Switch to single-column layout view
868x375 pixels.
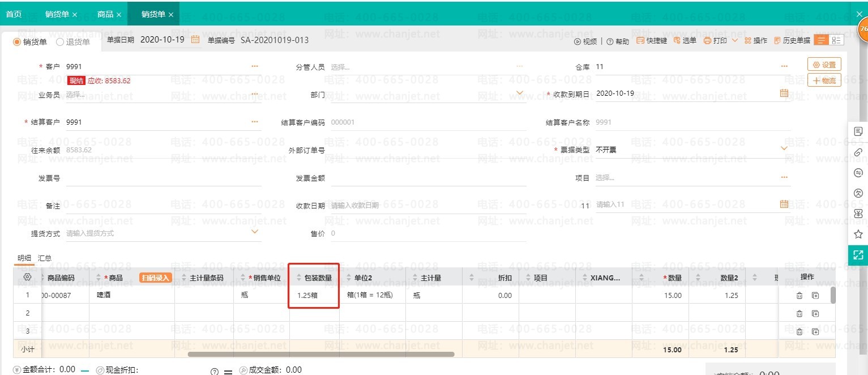820,40
